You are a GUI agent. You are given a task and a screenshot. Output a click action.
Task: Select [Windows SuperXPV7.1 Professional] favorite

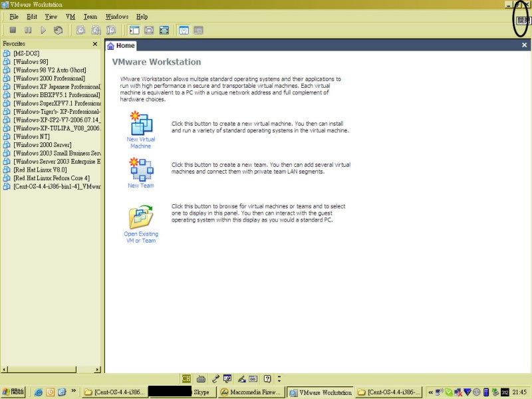pyautogui.click(x=57, y=103)
